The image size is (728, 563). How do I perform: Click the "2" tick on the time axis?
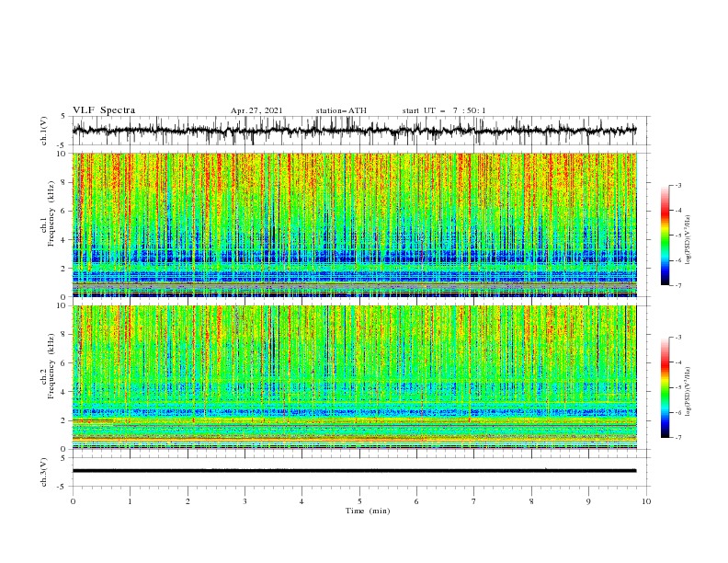[188, 501]
